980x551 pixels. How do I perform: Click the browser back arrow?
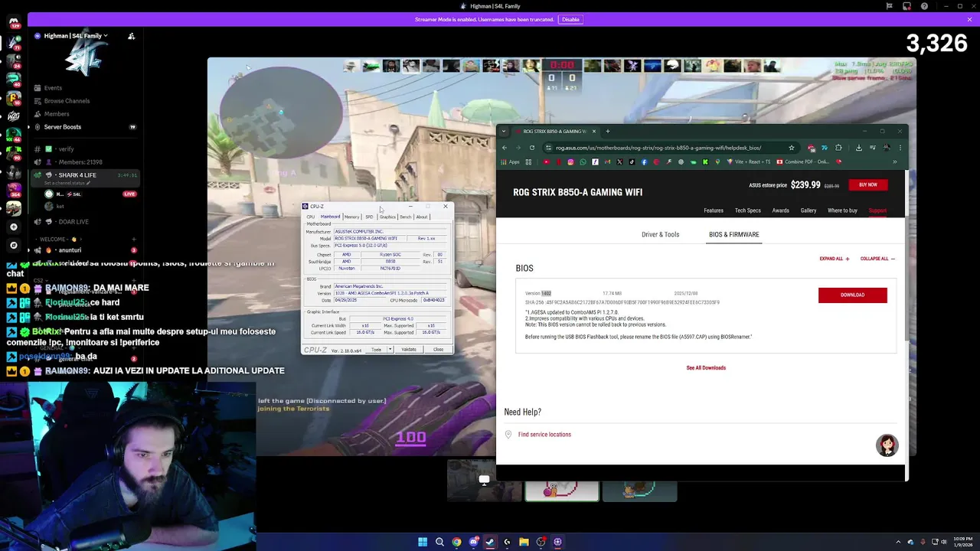point(505,148)
